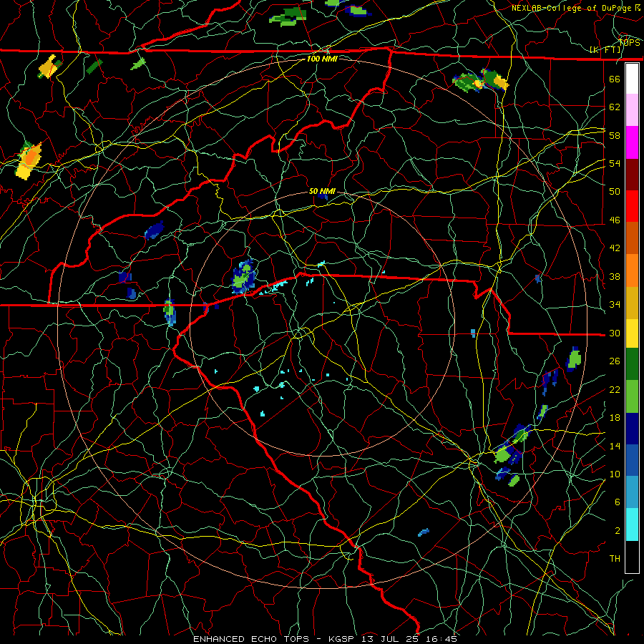Click the '42' scale value
This screenshot has width=644, height=644.
coord(615,248)
